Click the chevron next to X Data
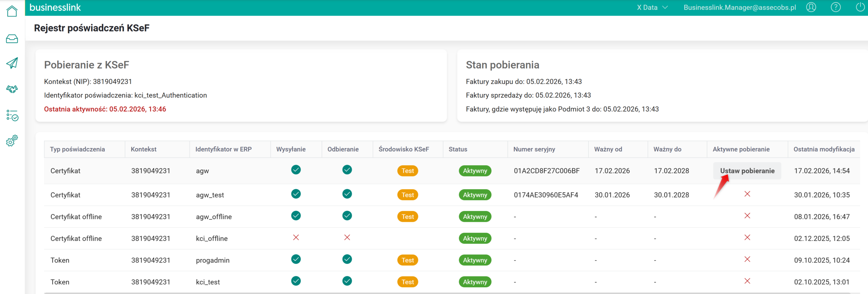This screenshot has height=294, width=868. (x=665, y=7)
